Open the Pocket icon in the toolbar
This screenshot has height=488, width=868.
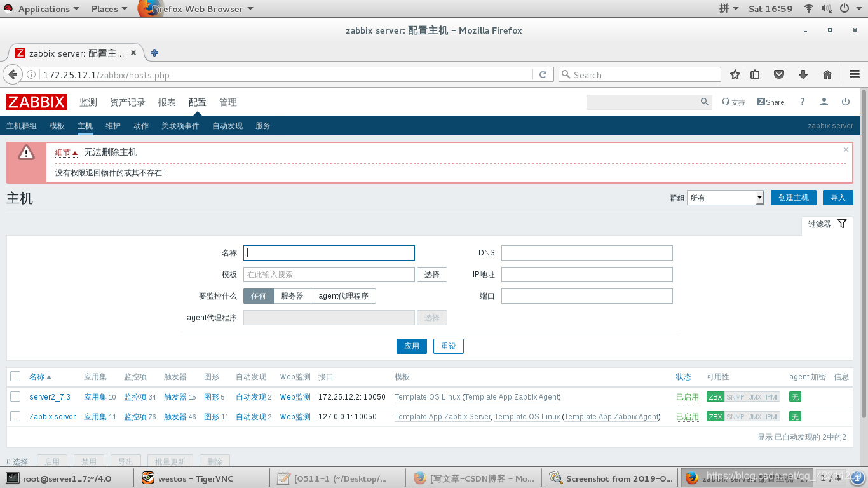(x=779, y=74)
